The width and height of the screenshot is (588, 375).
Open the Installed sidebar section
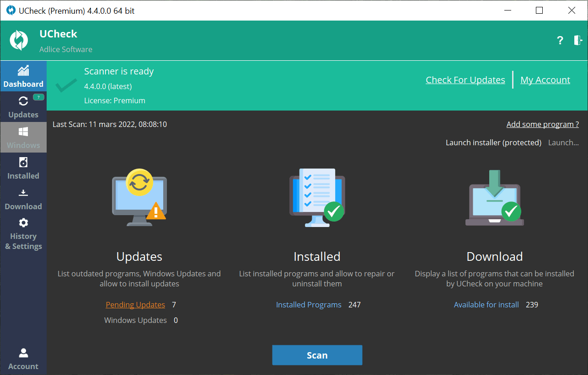point(23,168)
